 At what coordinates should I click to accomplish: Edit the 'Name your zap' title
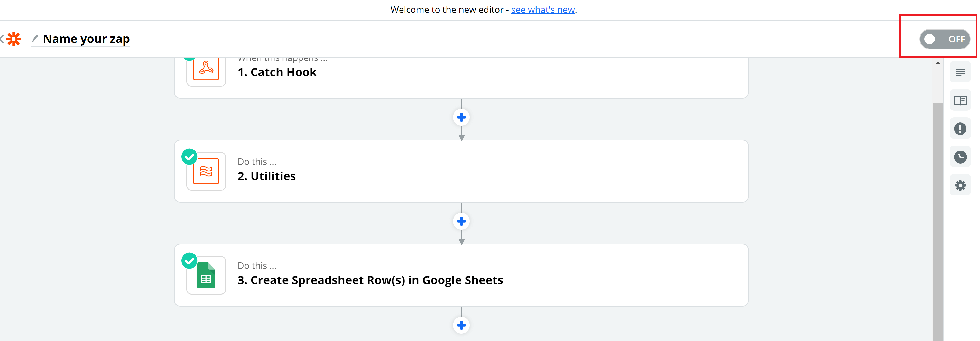pos(86,39)
